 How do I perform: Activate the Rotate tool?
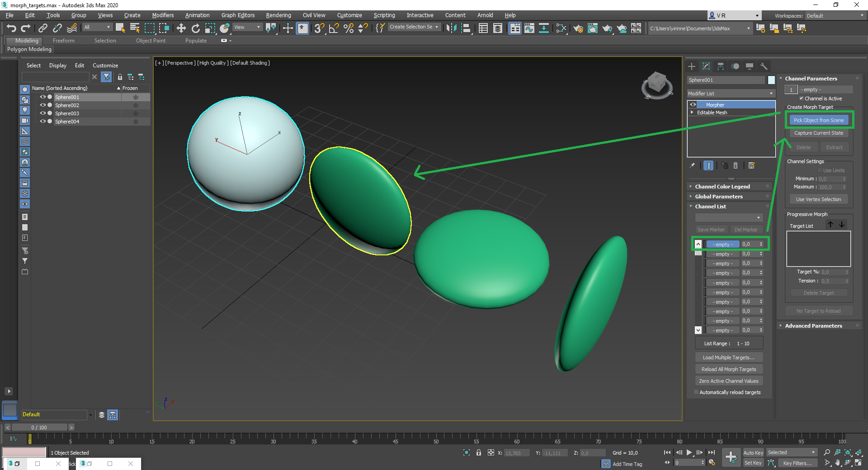pyautogui.click(x=195, y=28)
